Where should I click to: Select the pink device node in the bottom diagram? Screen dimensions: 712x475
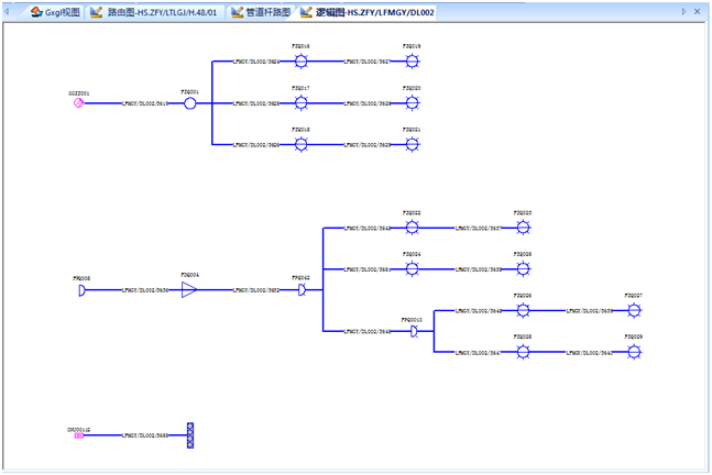[78, 436]
